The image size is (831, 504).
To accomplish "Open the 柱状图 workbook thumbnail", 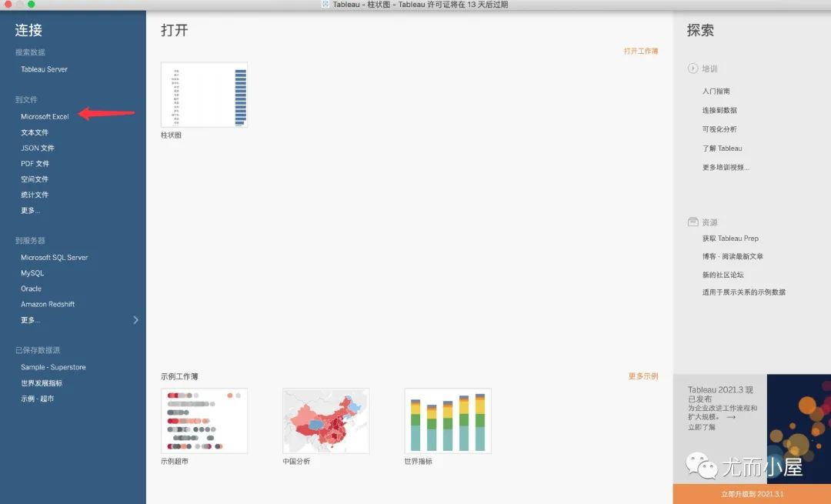I will (x=204, y=95).
